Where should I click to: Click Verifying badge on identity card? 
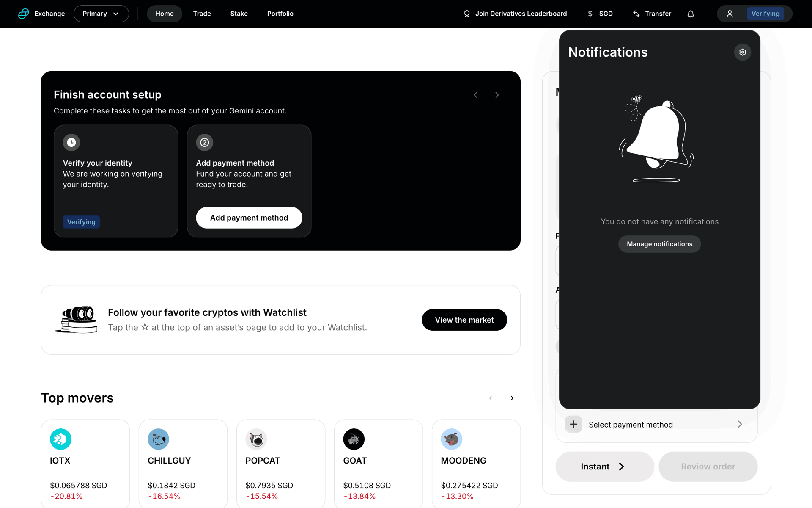[x=81, y=222]
